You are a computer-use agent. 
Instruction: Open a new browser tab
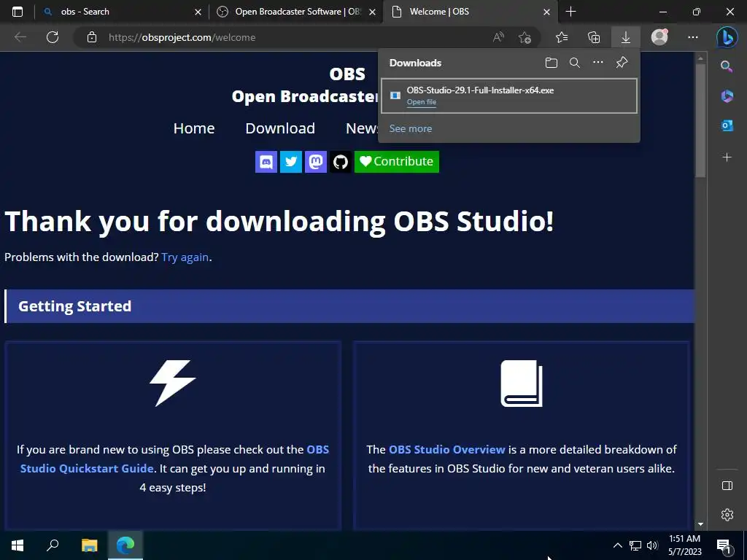tap(570, 12)
